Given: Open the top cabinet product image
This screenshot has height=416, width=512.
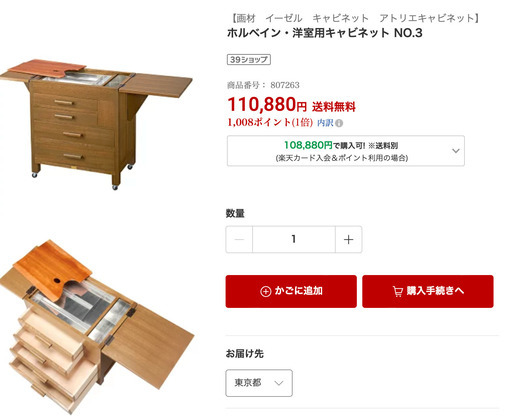Looking at the screenshot, I should [96, 124].
